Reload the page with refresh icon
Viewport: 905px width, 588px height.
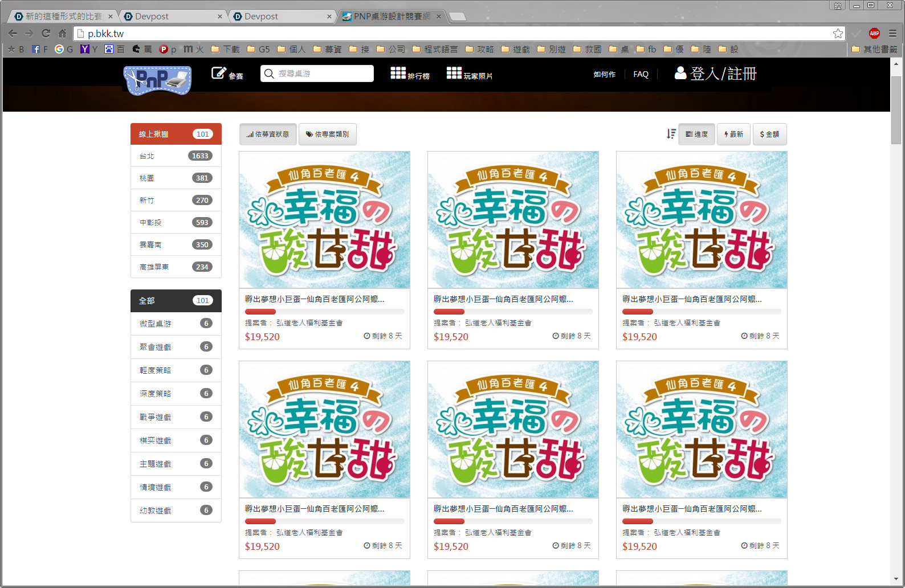point(46,34)
